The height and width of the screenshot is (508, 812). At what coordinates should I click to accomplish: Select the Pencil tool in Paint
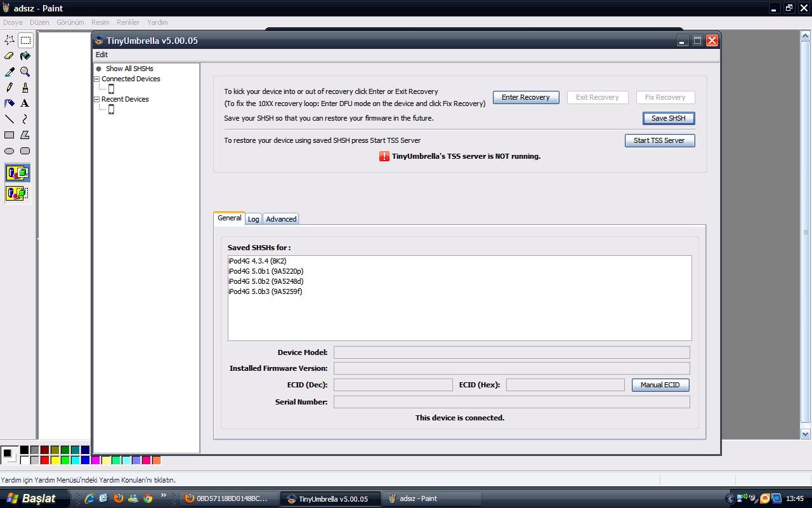(x=10, y=88)
